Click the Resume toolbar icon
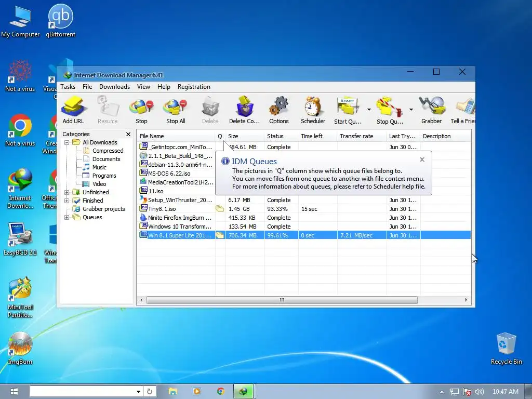Screen dimensions: 532x399 click(108, 110)
